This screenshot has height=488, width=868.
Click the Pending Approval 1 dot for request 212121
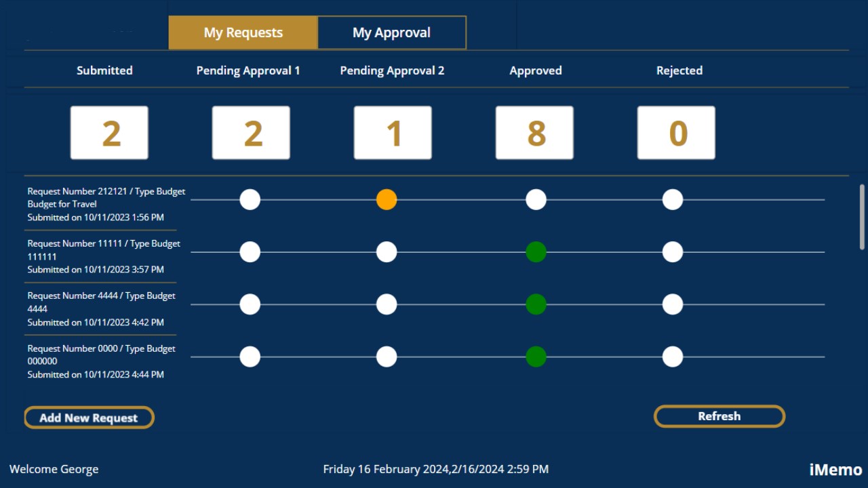(x=250, y=199)
